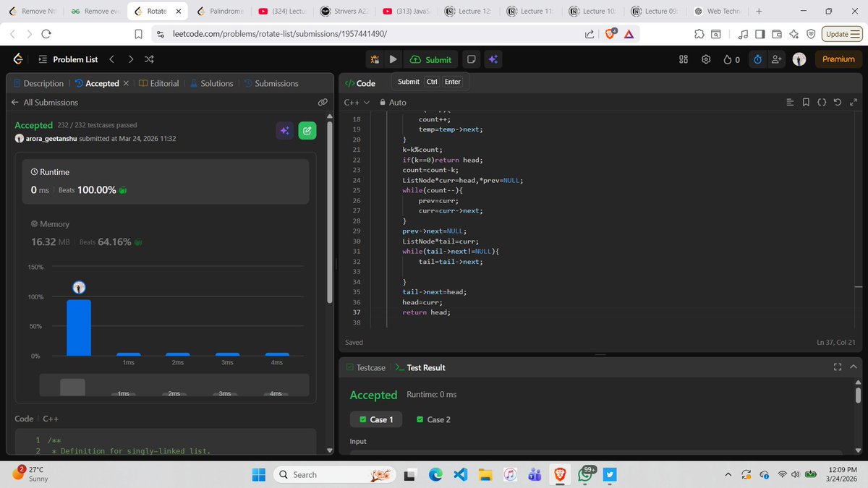Copy submission link icon
This screenshot has height=488, width=868.
pos(323,103)
